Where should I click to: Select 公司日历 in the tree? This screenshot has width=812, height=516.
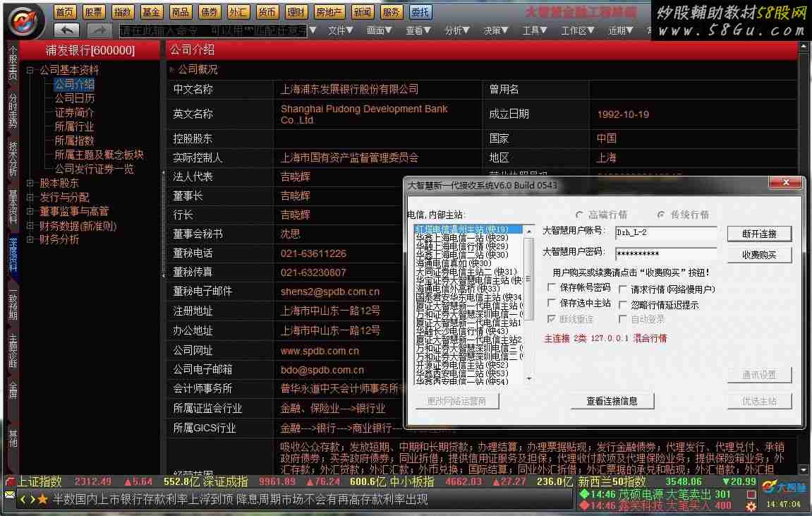point(75,98)
